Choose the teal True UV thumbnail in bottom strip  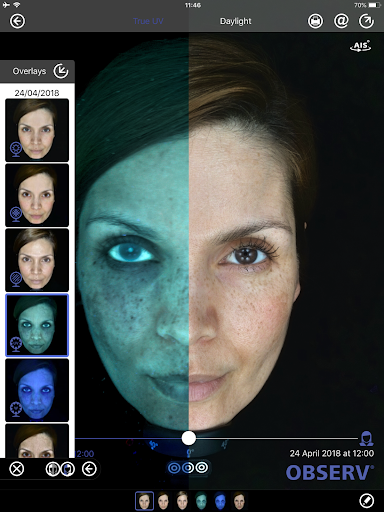pos(201,501)
